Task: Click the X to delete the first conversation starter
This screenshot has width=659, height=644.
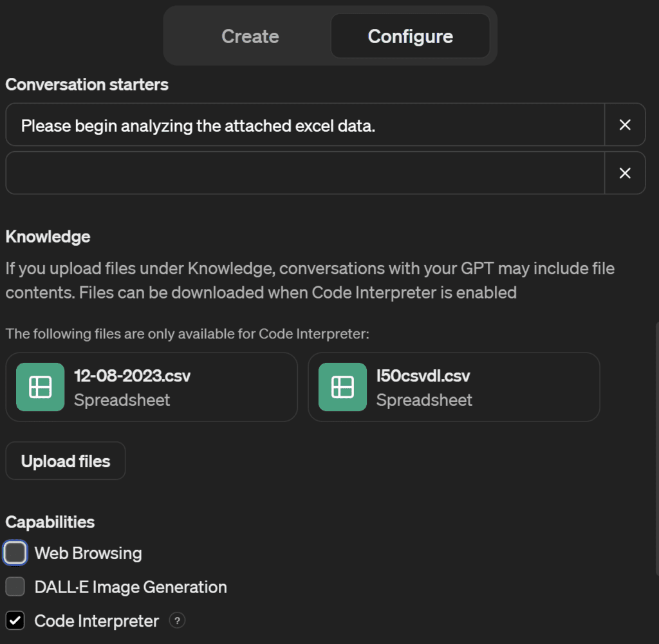Action: 625,125
